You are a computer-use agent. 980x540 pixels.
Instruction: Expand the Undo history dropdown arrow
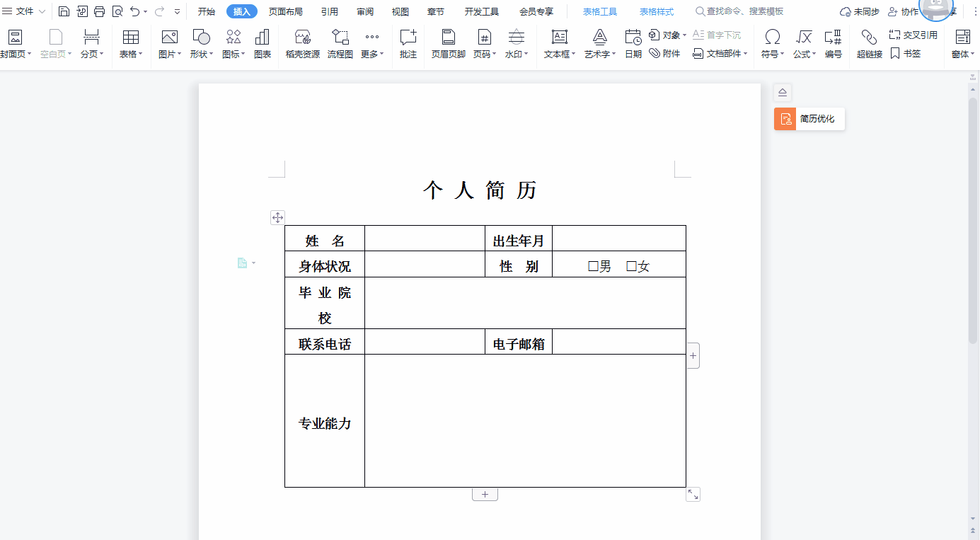point(145,11)
